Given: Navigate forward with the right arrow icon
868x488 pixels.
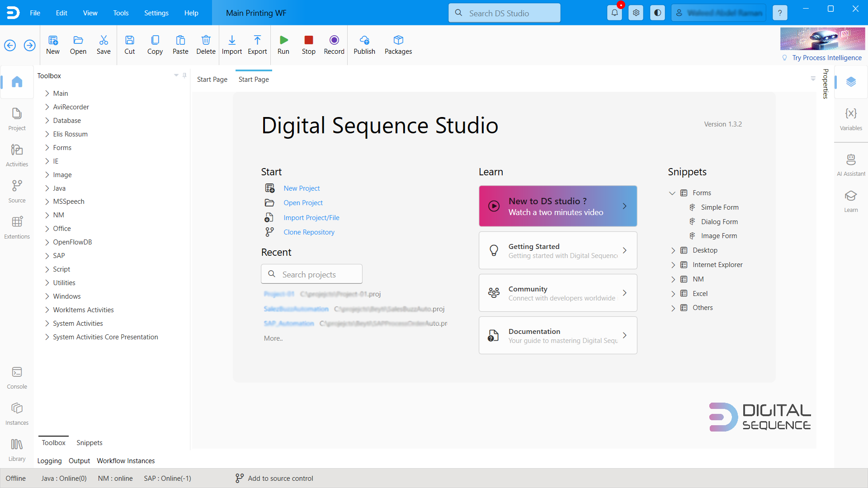Looking at the screenshot, I should point(30,45).
